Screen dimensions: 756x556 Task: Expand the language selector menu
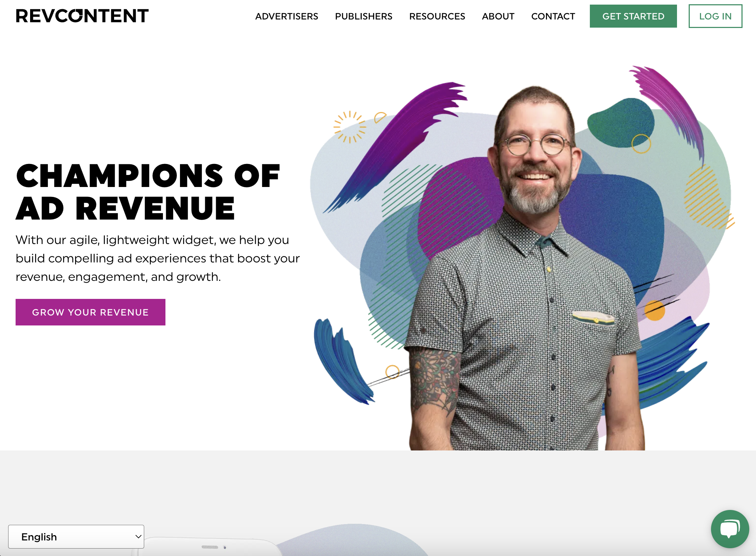point(77,536)
